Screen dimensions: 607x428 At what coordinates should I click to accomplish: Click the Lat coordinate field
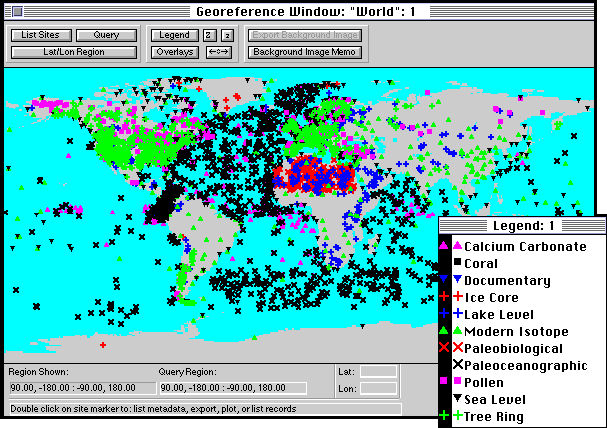tap(378, 372)
